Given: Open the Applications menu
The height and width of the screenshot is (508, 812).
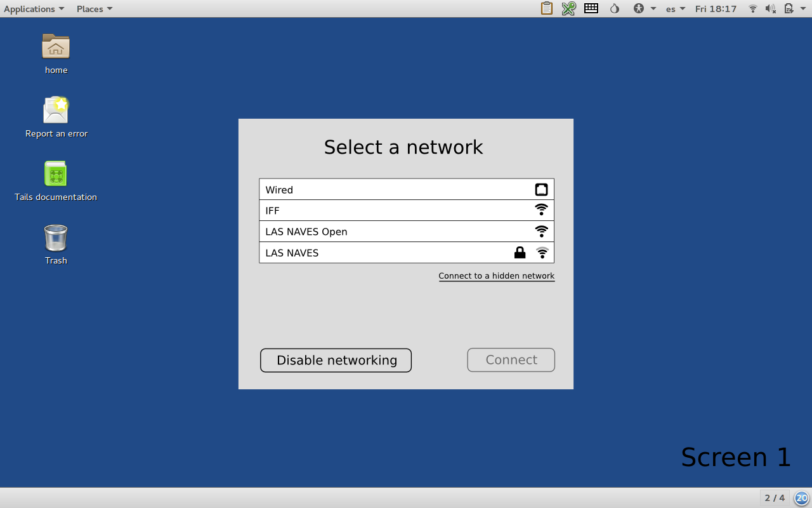Looking at the screenshot, I should click(x=34, y=8).
